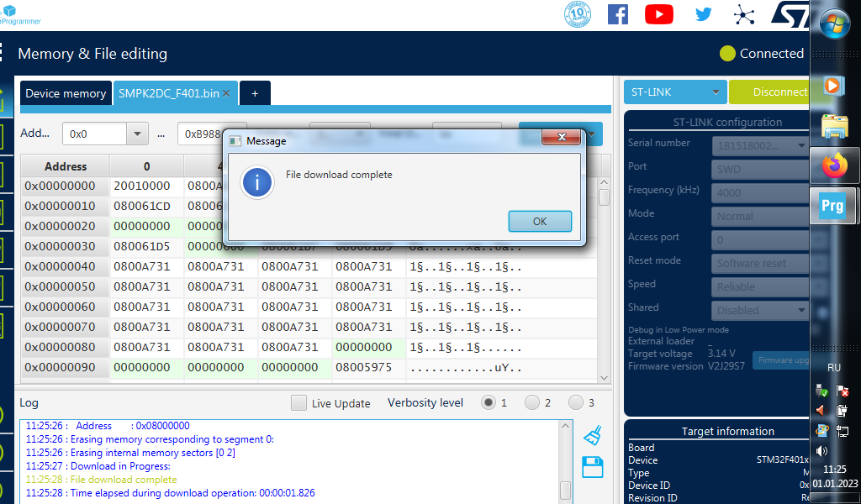Open the YouTube icon link
Image resolution: width=861 pixels, height=504 pixels.
coord(659,13)
